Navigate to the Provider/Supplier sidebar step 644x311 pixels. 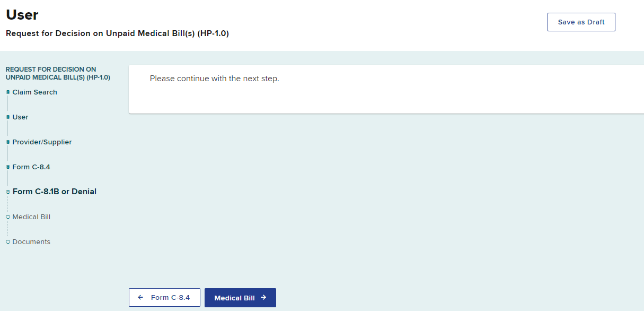point(42,142)
